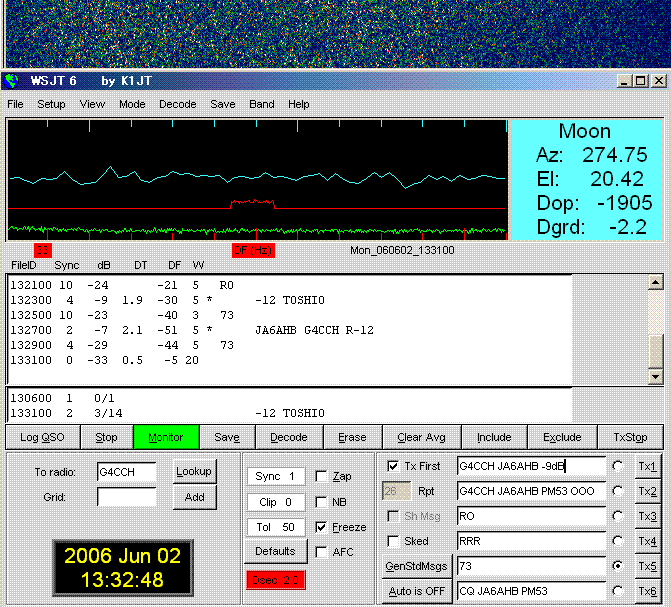Click the WSJT globe icon in title bar
671x607 pixels.
12,81
